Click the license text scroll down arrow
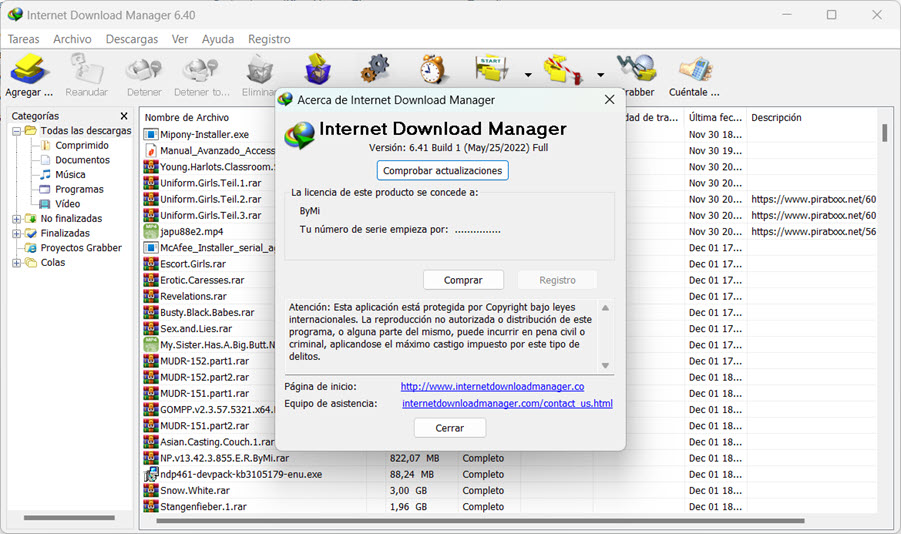Viewport: 901px width, 534px height. tap(605, 366)
